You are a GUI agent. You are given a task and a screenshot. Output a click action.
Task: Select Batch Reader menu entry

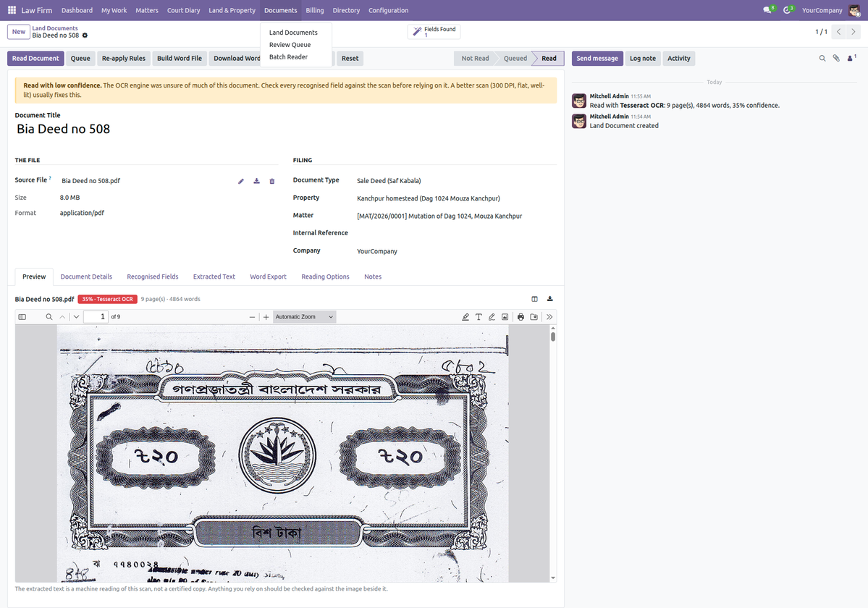coord(288,57)
